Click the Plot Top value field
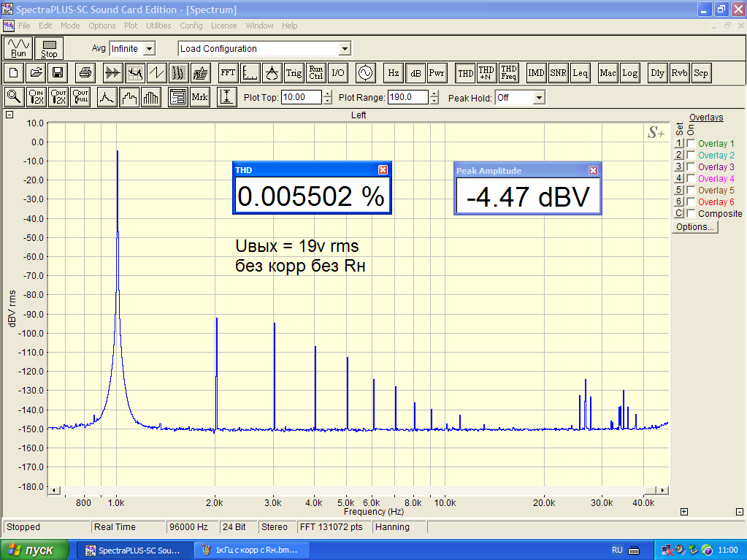 [x=302, y=97]
